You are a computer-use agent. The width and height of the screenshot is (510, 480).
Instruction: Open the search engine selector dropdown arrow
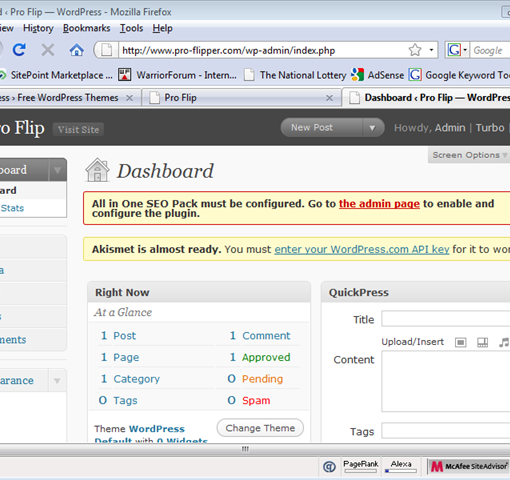(465, 50)
